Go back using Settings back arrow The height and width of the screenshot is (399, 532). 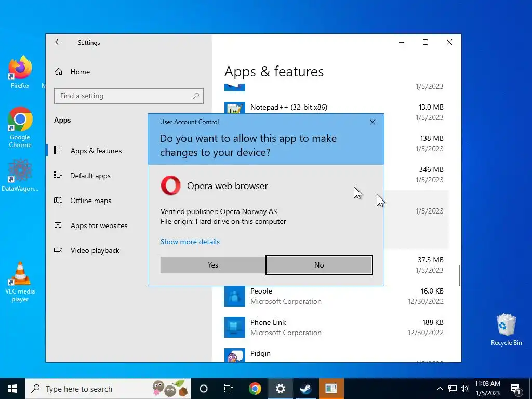(58, 42)
